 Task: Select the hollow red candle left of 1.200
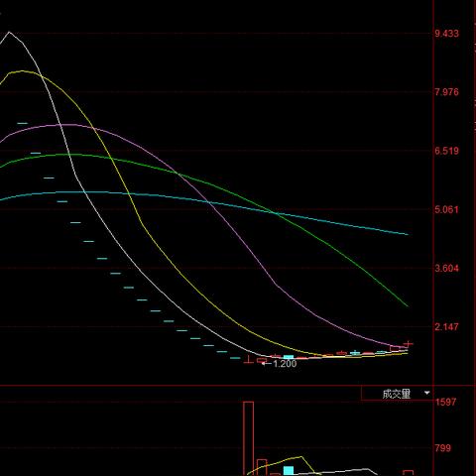[x=262, y=360]
